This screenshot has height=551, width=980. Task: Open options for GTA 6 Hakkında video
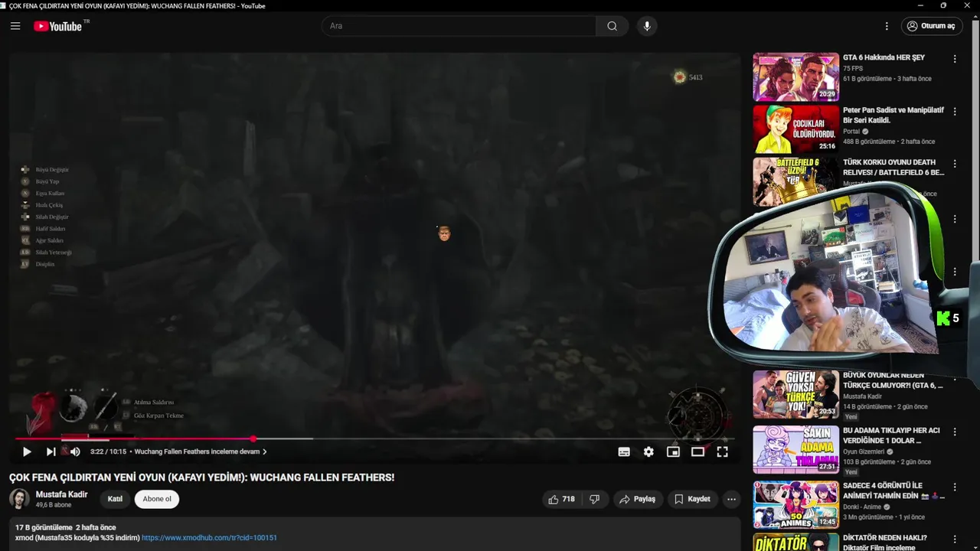coord(955,59)
